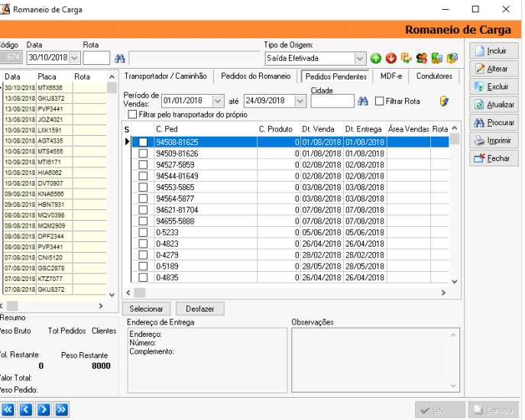The image size is (525, 420).
Task: Click the Incluir button
Action: click(x=494, y=51)
